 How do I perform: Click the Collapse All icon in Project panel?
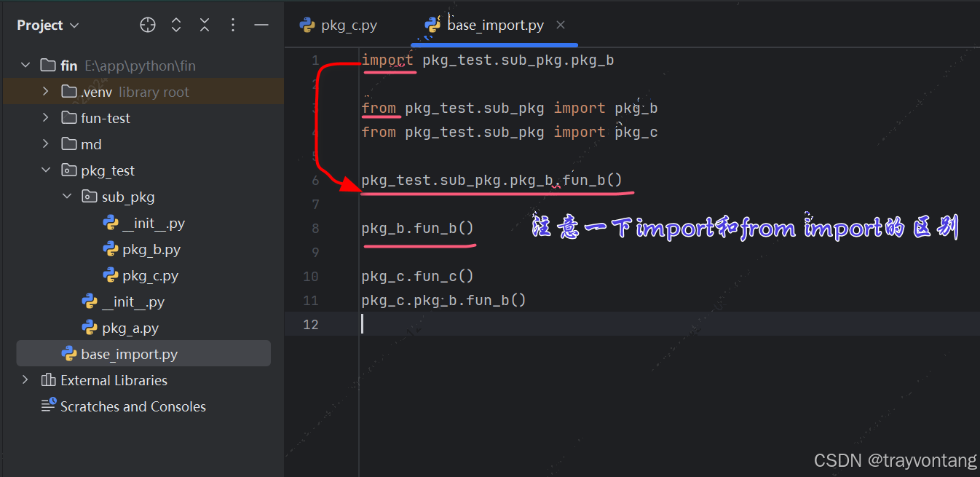(x=204, y=24)
